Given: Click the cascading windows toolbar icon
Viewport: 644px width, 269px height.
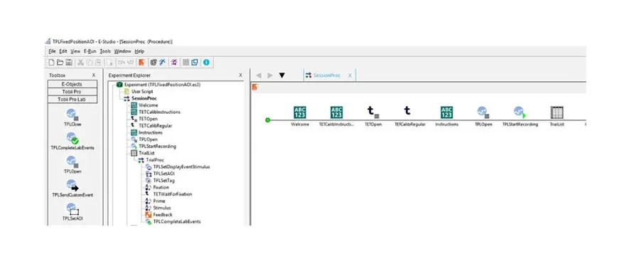Looking at the screenshot, I should coord(195,62).
